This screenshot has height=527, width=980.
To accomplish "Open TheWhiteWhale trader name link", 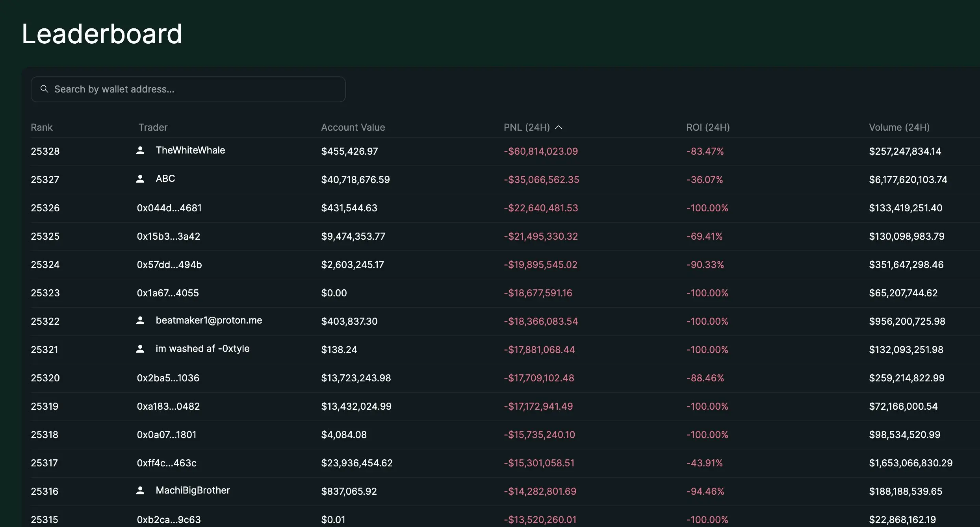I will [190, 150].
